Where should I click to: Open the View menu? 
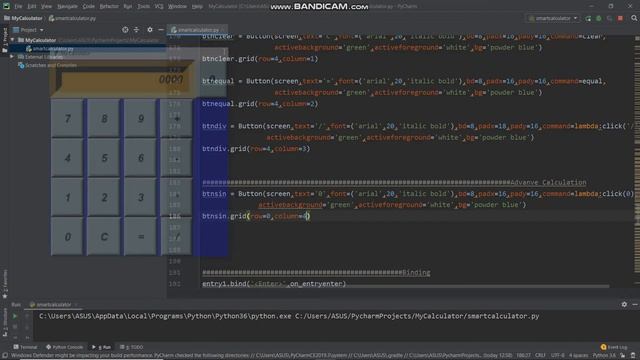click(47, 6)
